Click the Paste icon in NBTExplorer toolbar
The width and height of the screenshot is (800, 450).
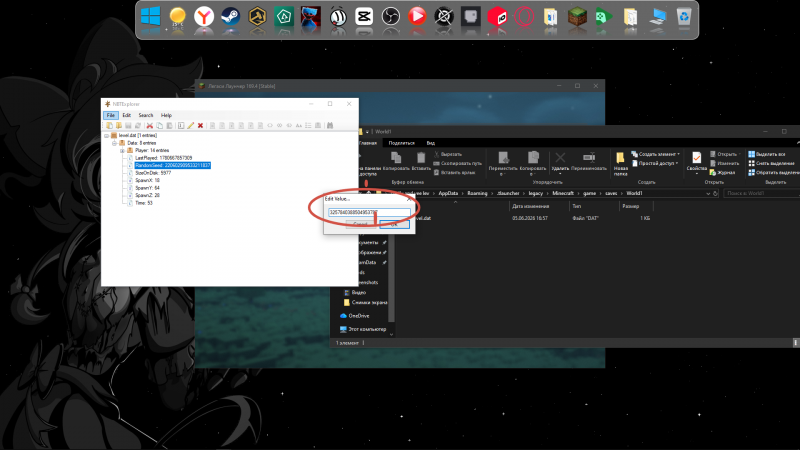coord(169,126)
